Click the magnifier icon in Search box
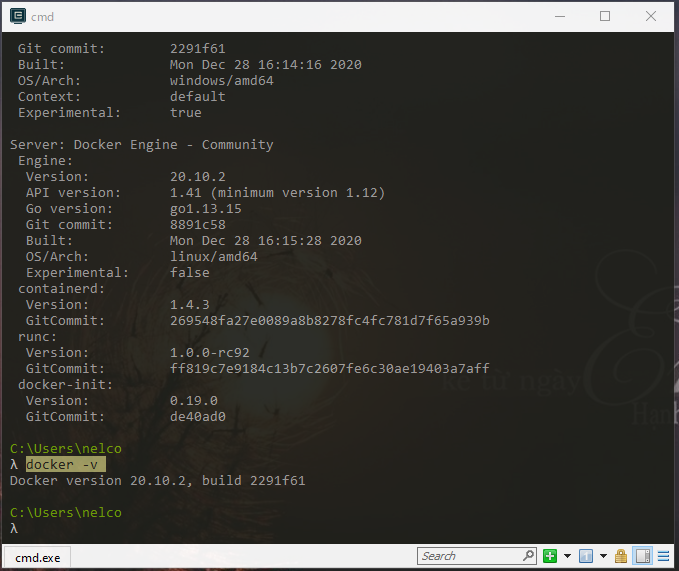 click(528, 555)
